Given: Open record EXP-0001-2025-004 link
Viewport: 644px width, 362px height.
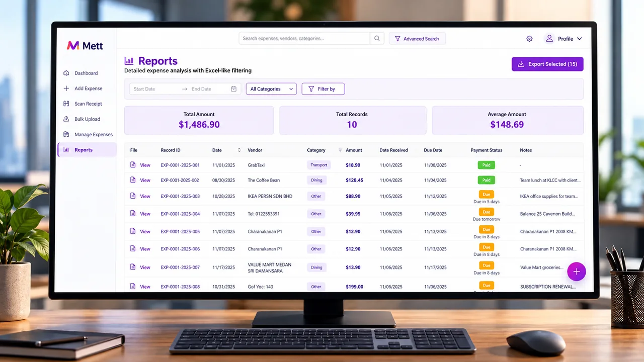Looking at the screenshot, I should [180, 214].
